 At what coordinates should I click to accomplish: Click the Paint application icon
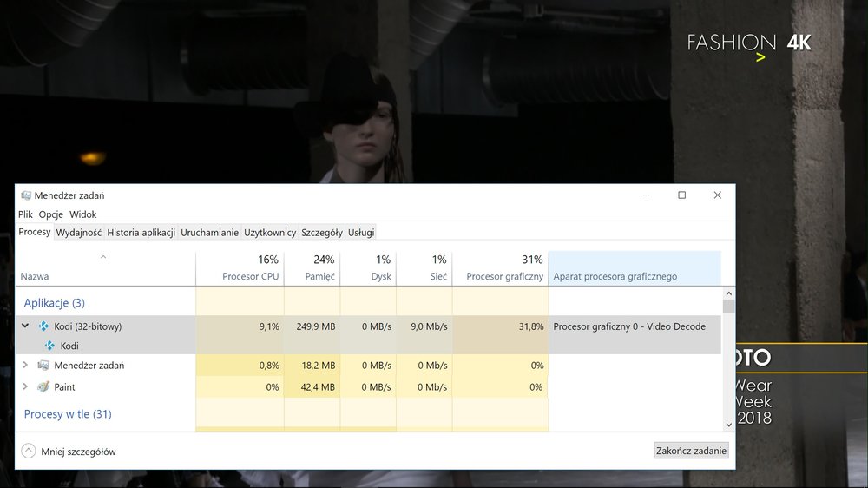click(43, 386)
